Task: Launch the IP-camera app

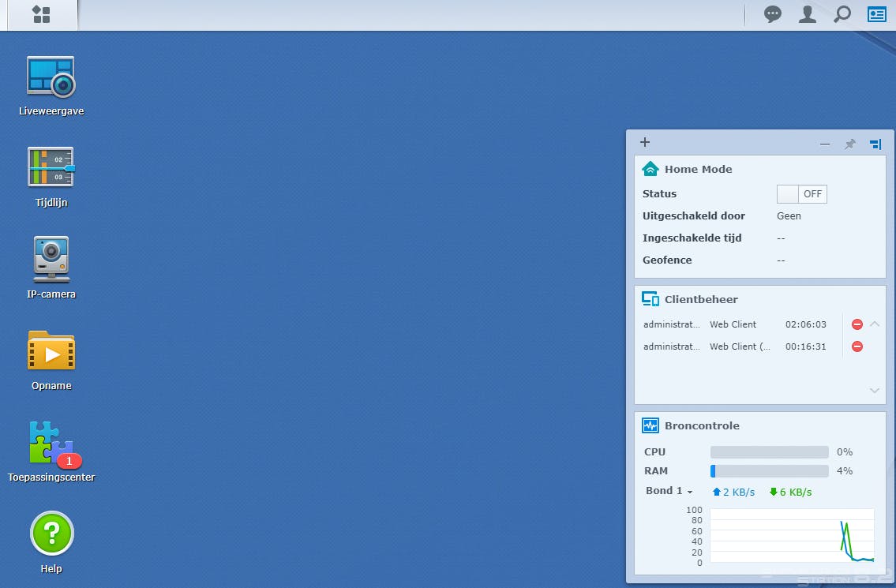Action: point(51,260)
